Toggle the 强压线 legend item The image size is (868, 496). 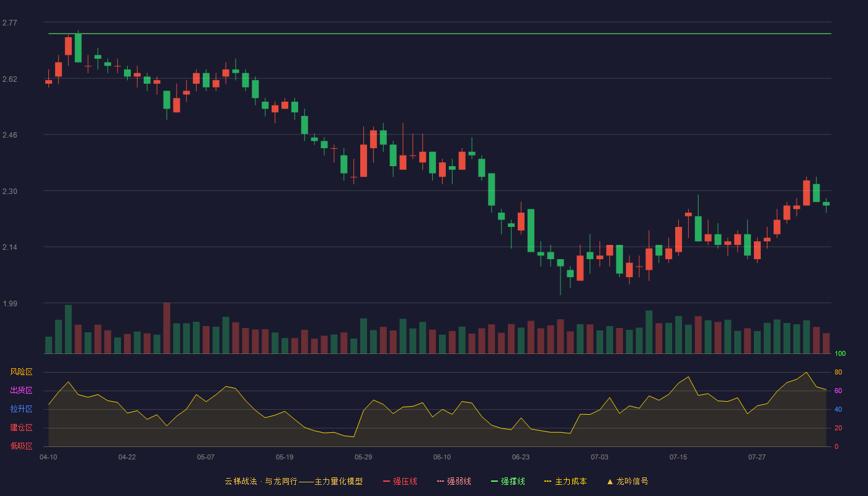coord(400,481)
